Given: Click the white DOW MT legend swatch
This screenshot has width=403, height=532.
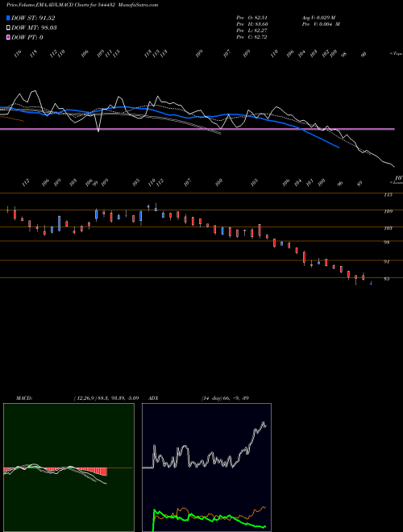Looking at the screenshot, I should coord(8,27).
